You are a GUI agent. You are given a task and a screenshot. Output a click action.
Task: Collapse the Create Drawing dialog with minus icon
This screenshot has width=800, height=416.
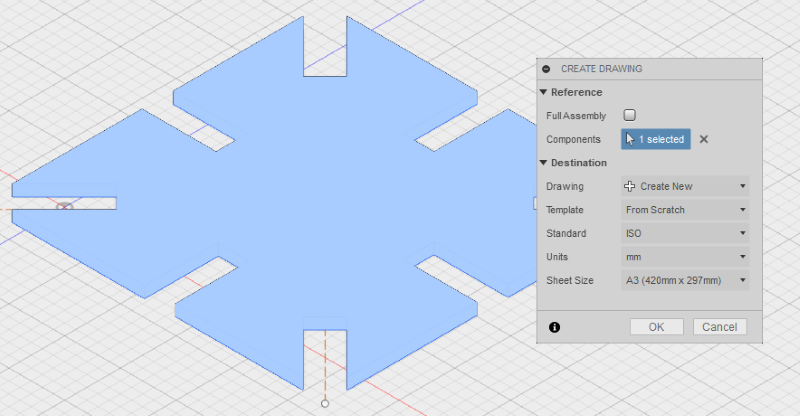(546, 69)
